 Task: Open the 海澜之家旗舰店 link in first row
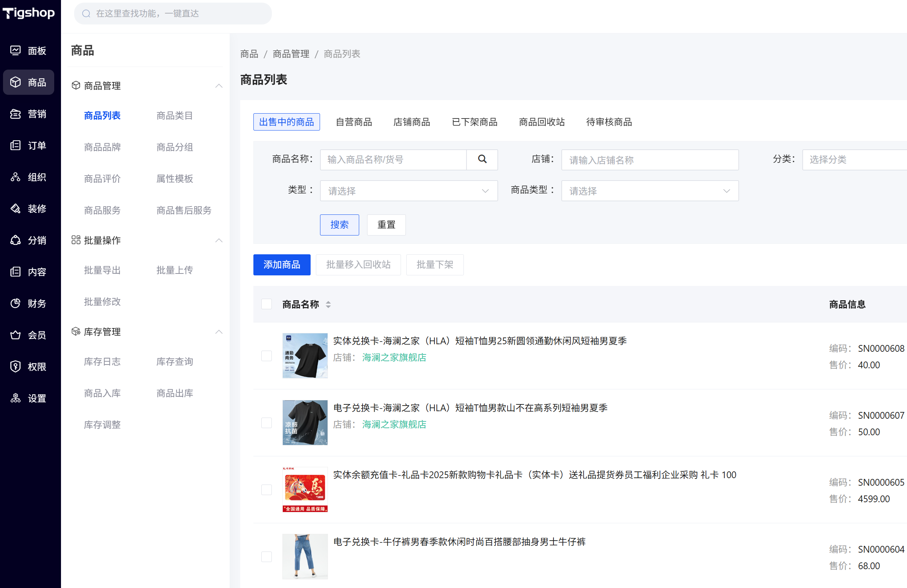(394, 358)
